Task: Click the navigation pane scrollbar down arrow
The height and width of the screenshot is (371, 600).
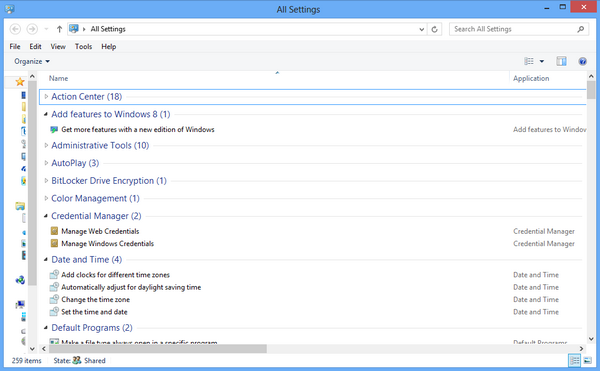Action: (33, 348)
